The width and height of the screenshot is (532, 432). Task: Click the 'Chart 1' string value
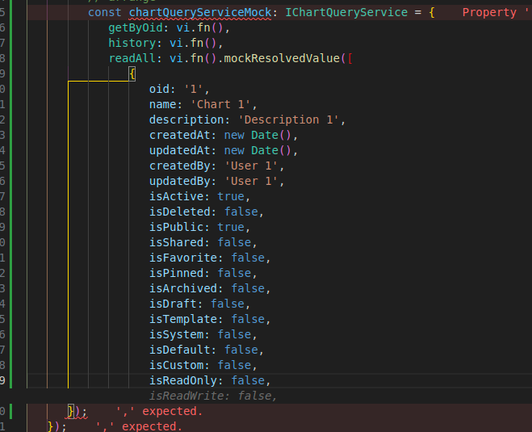point(221,105)
